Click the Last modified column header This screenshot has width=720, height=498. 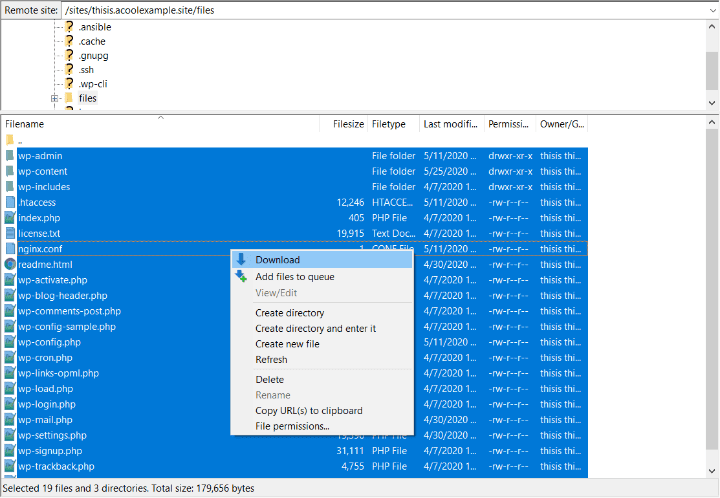(x=450, y=124)
